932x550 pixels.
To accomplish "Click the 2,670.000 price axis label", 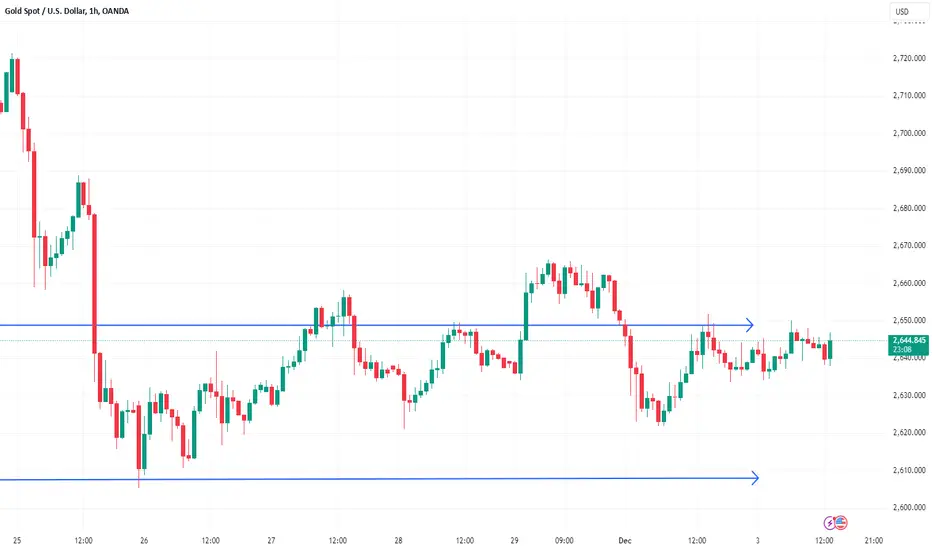I will pos(909,245).
